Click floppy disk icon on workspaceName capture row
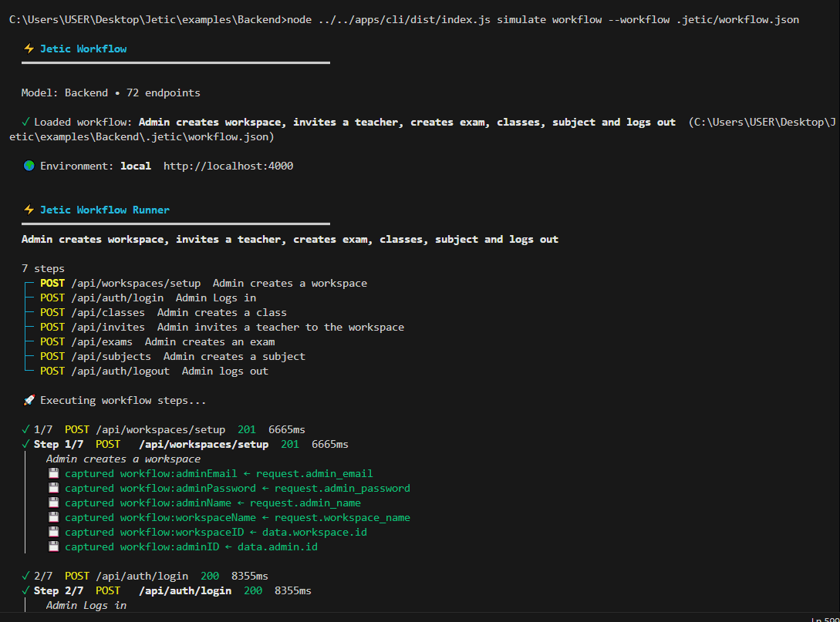 [x=53, y=517]
